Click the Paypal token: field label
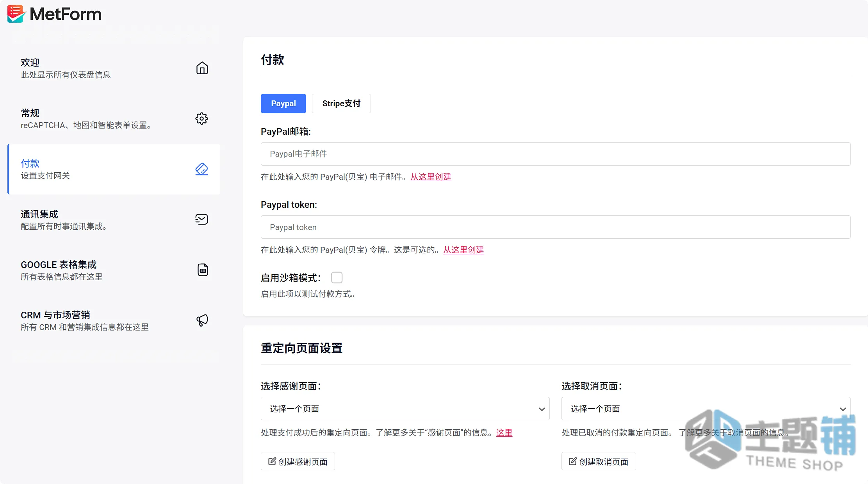 (x=289, y=205)
